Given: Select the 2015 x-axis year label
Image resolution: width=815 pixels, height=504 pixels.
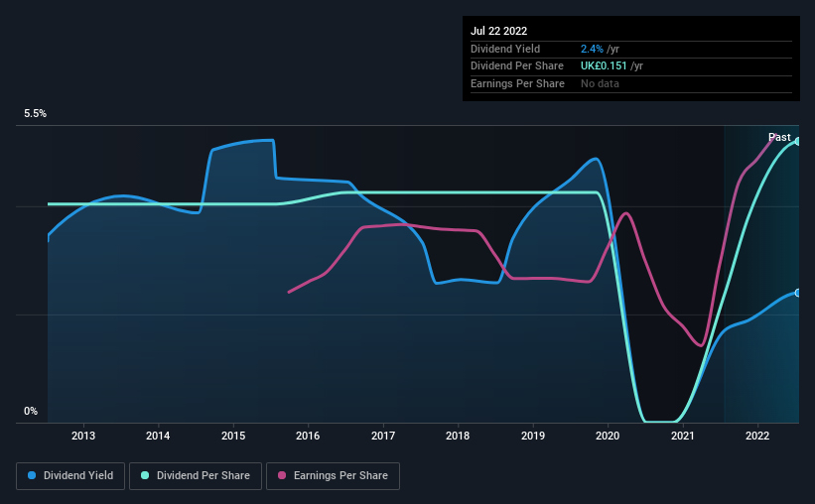Looking at the screenshot, I should tap(233, 436).
